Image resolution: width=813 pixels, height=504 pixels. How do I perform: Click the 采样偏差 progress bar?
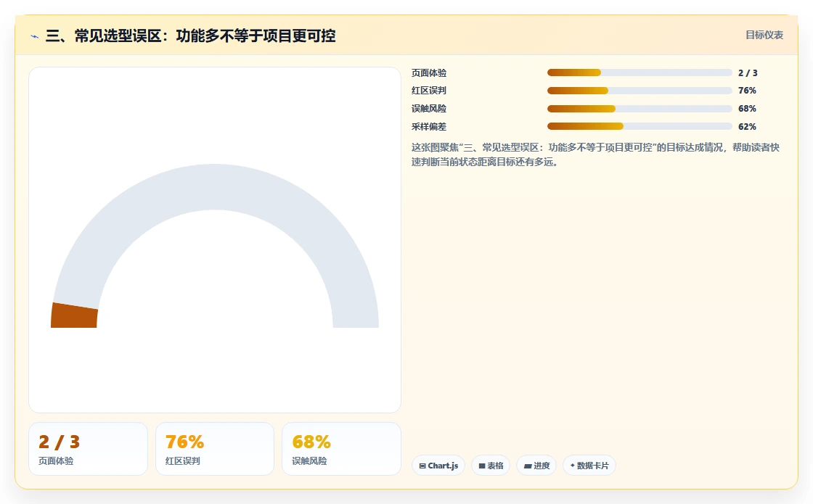640,126
